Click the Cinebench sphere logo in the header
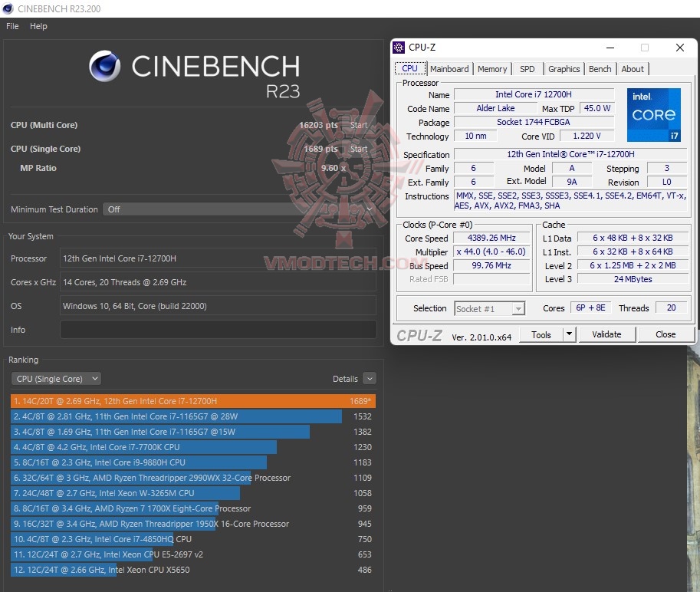Screen dimensions: 700x592 pyautogui.click(x=104, y=66)
